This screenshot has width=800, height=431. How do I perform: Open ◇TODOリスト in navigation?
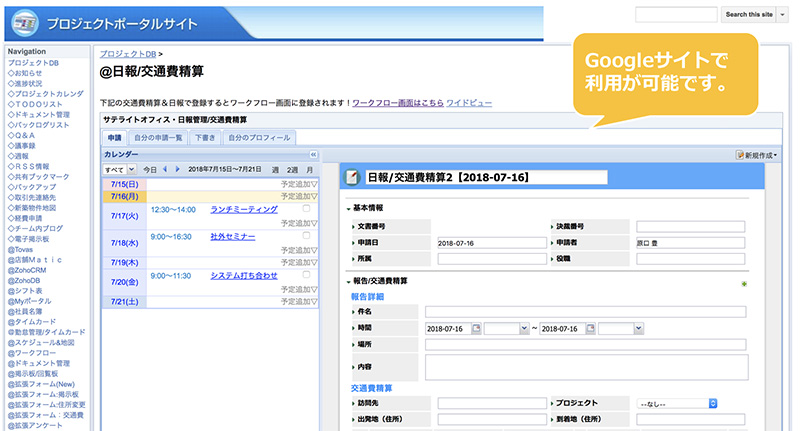[x=35, y=104]
